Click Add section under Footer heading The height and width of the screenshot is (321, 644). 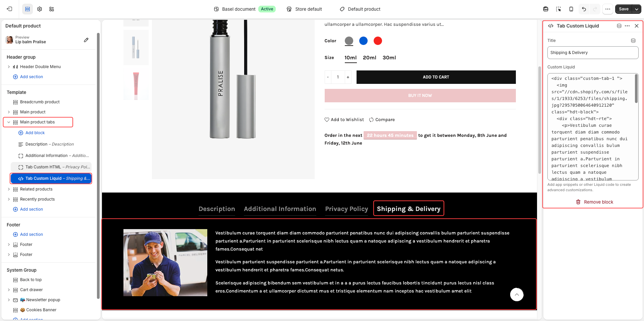[x=28, y=234]
